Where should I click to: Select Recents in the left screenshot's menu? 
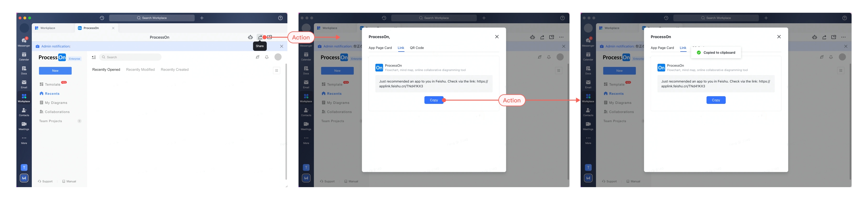[49, 94]
